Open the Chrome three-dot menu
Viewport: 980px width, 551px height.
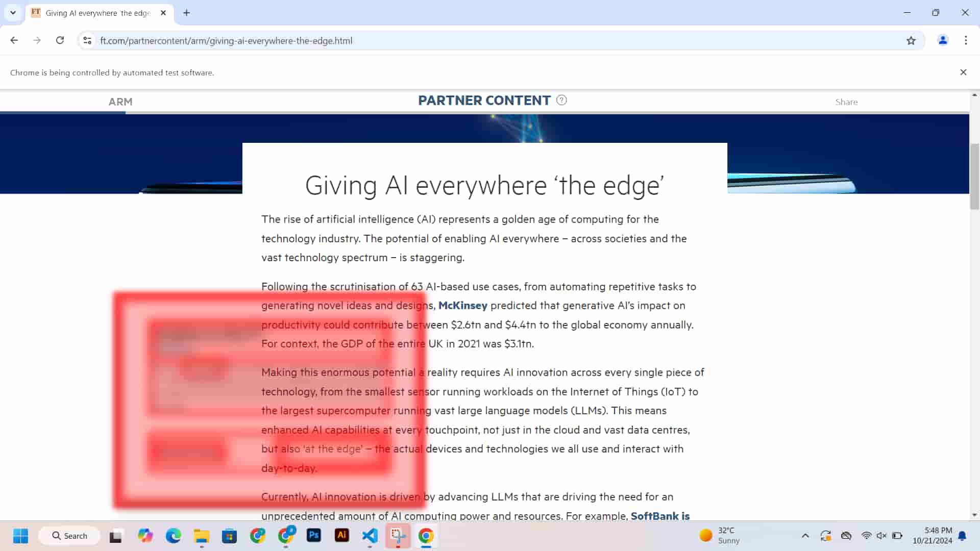point(966,40)
